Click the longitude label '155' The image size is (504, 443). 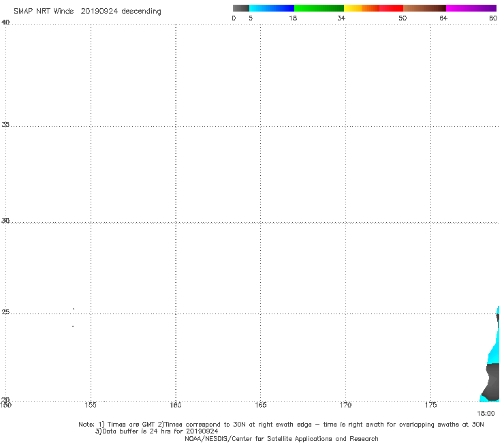coord(91,405)
